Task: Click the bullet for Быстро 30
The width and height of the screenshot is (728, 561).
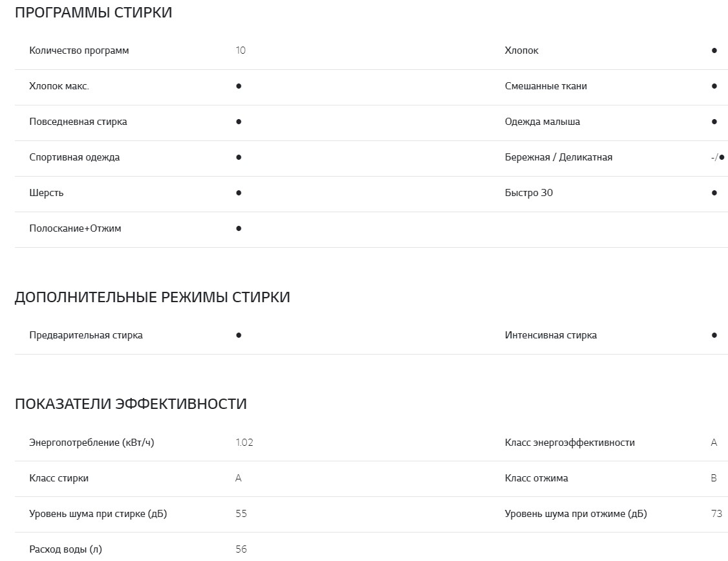Action: click(x=714, y=193)
